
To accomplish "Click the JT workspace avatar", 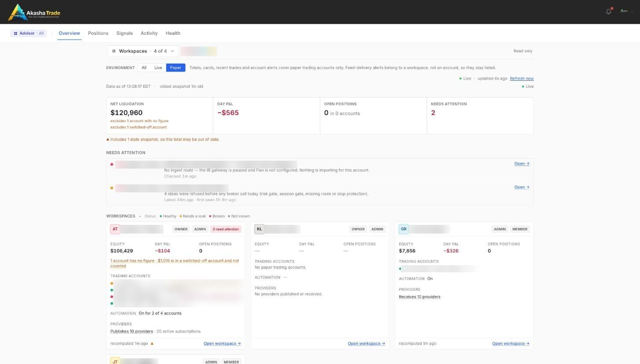I will (x=115, y=362).
